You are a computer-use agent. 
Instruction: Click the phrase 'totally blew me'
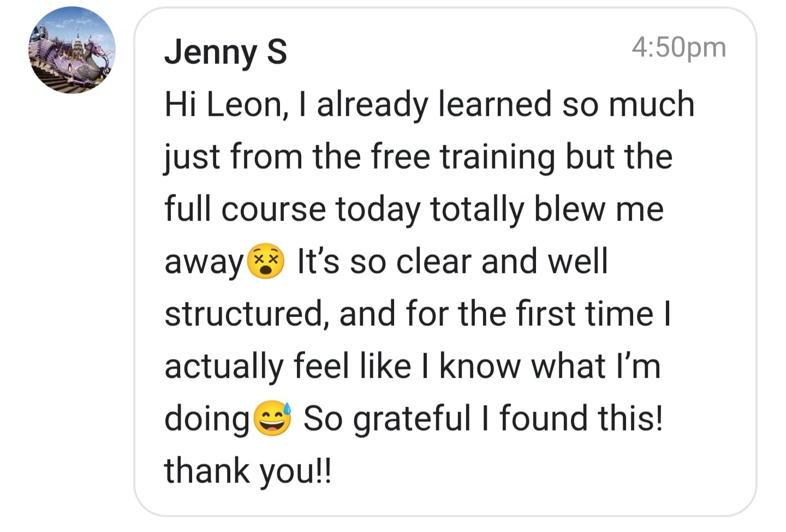[x=547, y=209]
